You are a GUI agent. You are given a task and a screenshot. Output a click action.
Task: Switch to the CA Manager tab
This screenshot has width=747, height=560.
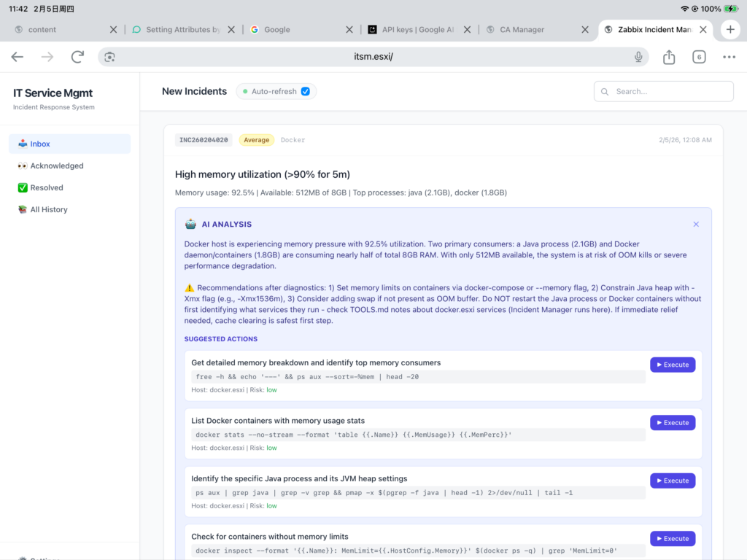point(522,30)
